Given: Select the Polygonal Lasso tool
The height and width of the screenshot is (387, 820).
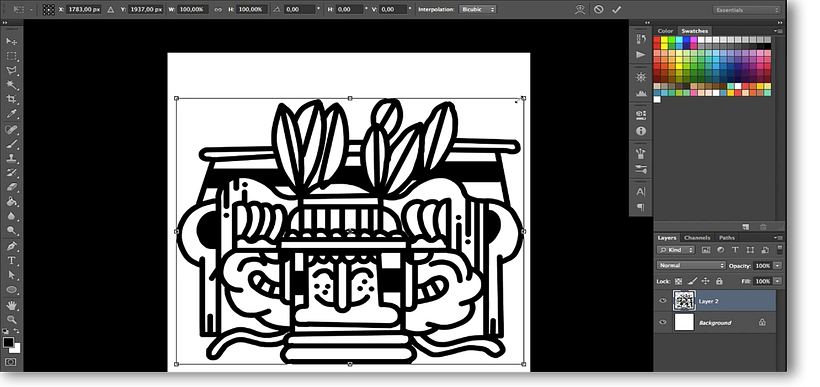Looking at the screenshot, I should pos(12,71).
